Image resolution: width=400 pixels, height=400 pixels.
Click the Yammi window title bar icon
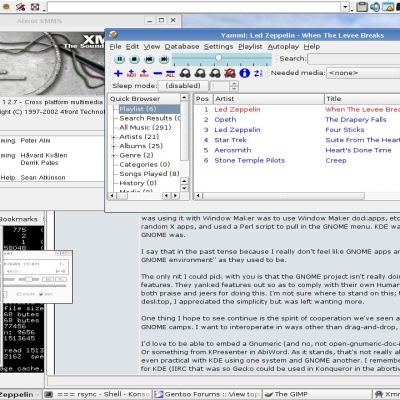pyautogui.click(x=113, y=34)
